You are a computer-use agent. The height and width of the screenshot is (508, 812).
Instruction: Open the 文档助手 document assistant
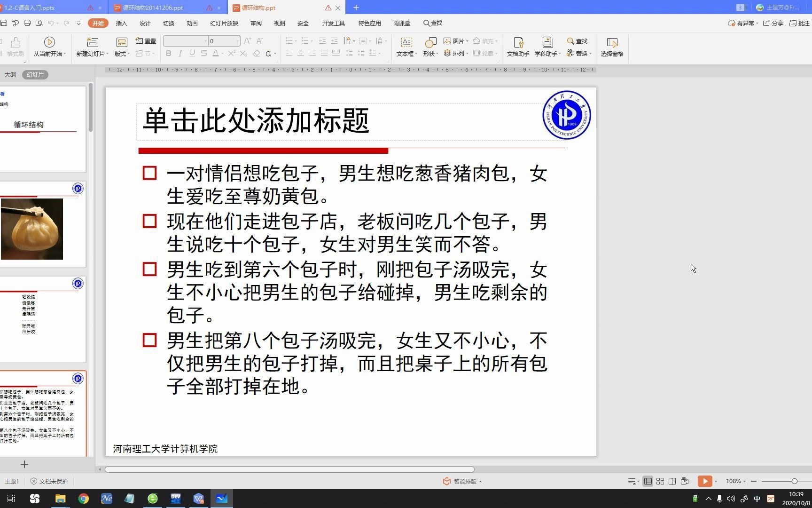(x=518, y=47)
